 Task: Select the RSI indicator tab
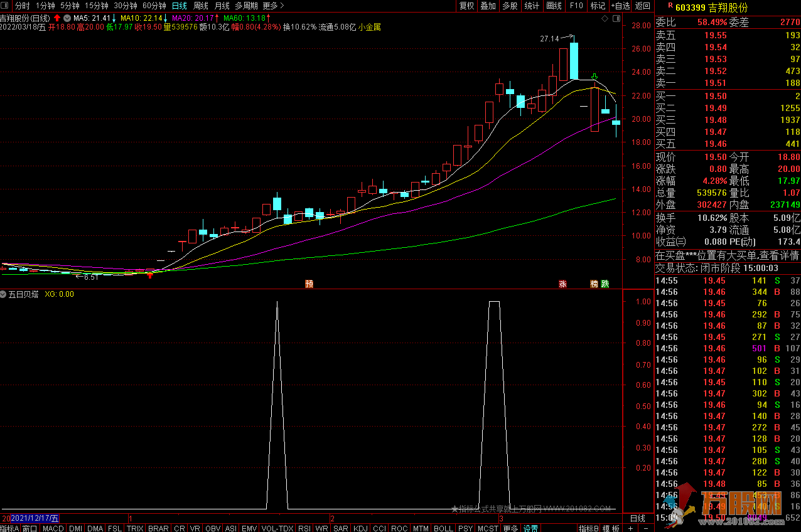pyautogui.click(x=304, y=528)
